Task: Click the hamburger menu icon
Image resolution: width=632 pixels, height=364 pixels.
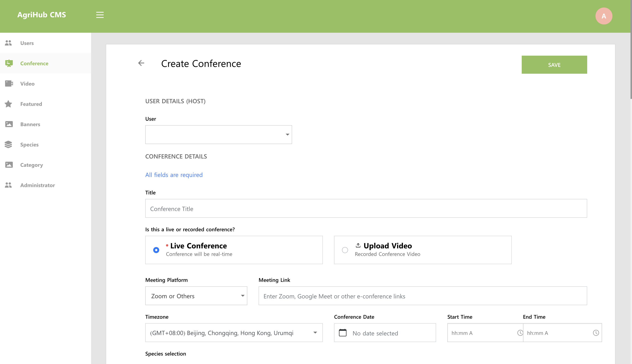Action: coord(100,15)
